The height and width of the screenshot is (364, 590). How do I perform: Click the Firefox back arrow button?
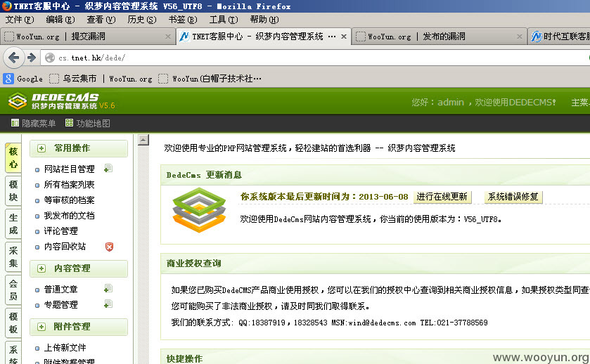tap(13, 58)
